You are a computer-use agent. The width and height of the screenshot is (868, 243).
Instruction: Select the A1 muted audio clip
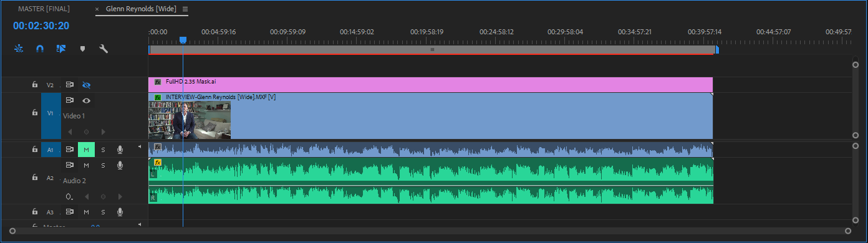pyautogui.click(x=430, y=150)
